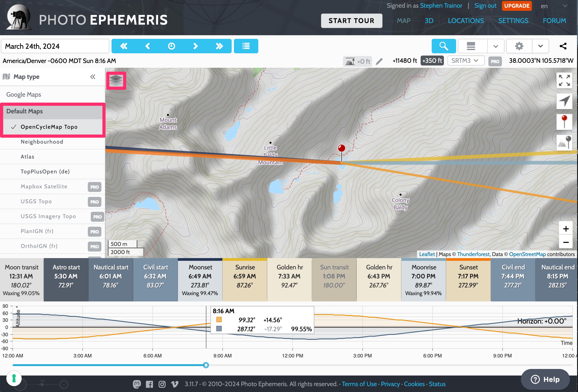Collapse the Map type panel
The width and height of the screenshot is (578, 392).
coord(93,77)
